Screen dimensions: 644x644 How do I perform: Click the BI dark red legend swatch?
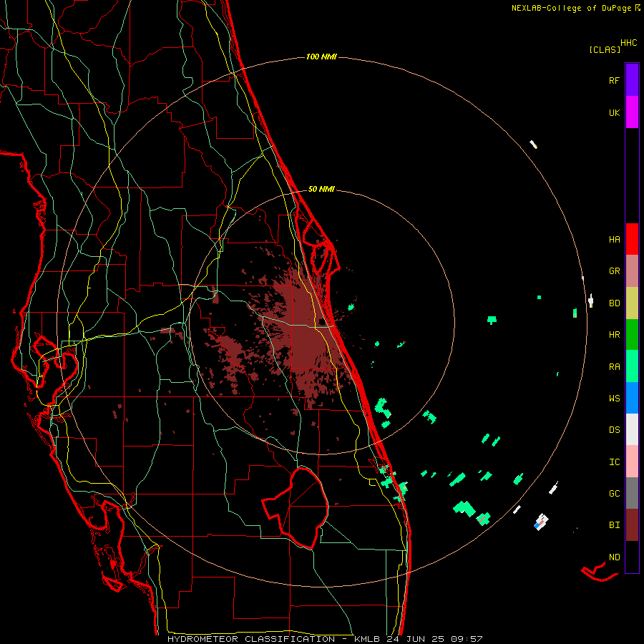pos(632,525)
